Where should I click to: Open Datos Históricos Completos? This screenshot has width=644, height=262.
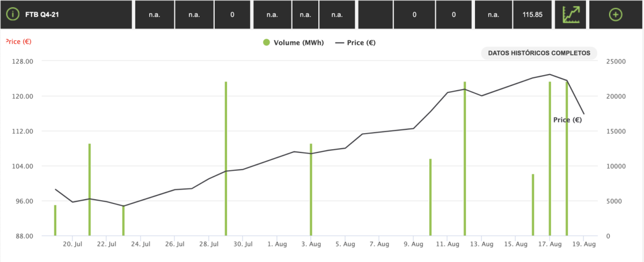pos(539,53)
